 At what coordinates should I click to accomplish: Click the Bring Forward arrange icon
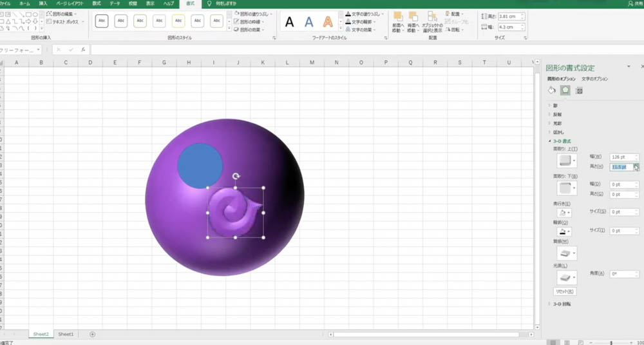(x=398, y=22)
